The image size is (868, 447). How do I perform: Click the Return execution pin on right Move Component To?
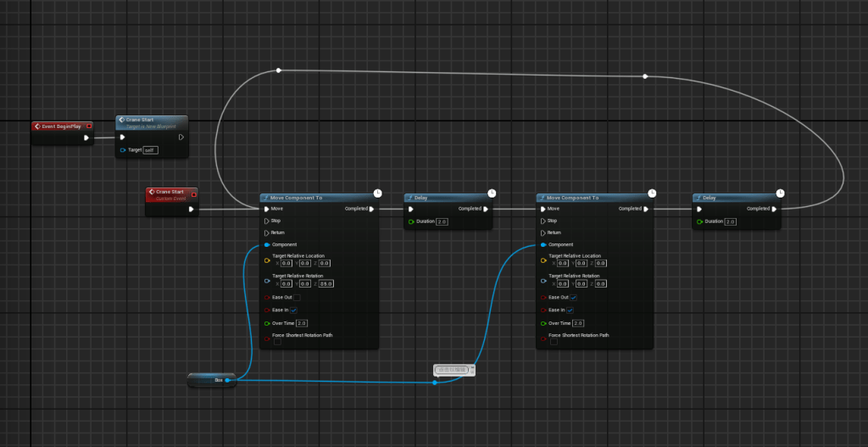(542, 232)
